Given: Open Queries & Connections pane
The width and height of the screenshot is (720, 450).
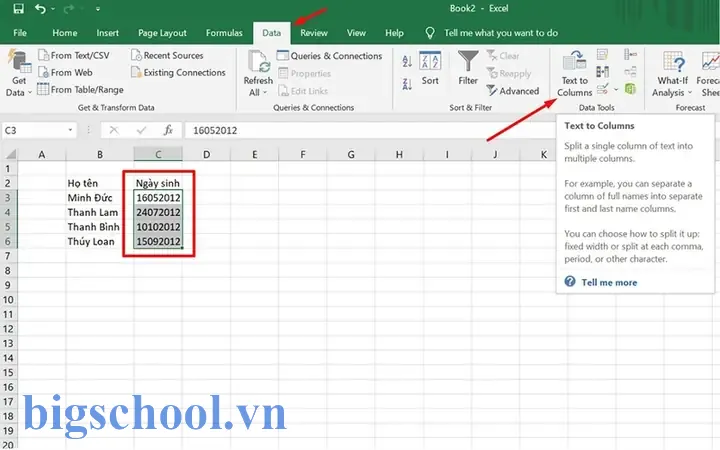Looking at the screenshot, I should [330, 56].
